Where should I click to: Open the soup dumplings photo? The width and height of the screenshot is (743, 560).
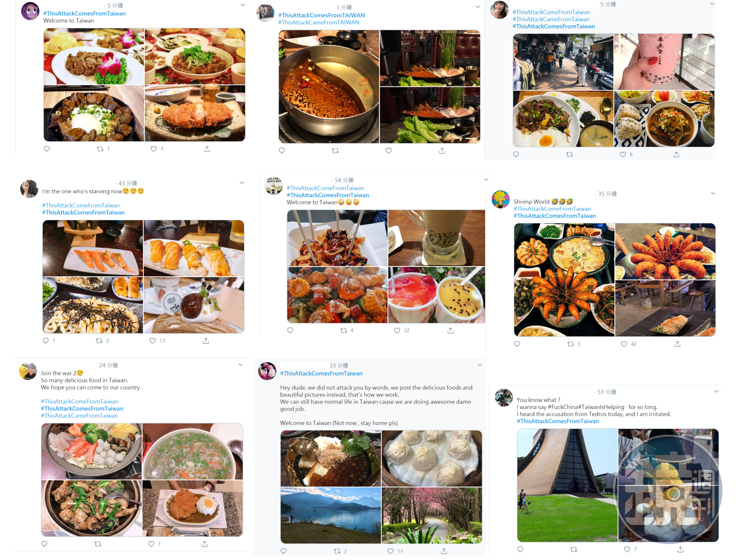[x=432, y=458]
